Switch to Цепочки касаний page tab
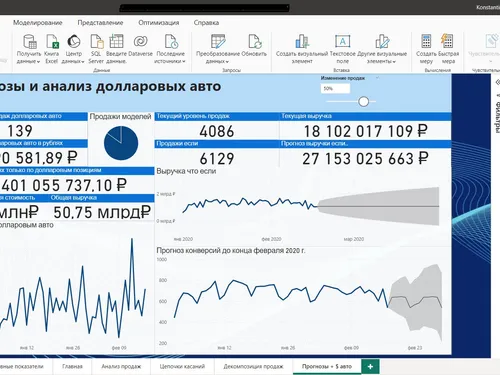The height and width of the screenshot is (375, 500). [182, 366]
